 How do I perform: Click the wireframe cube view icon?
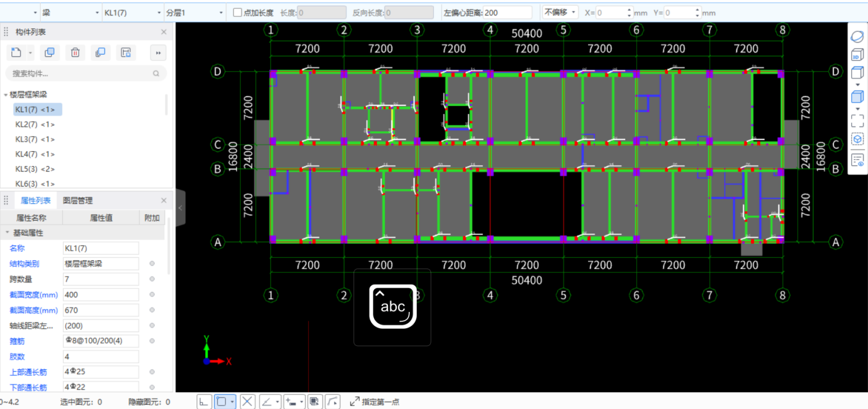tap(857, 73)
